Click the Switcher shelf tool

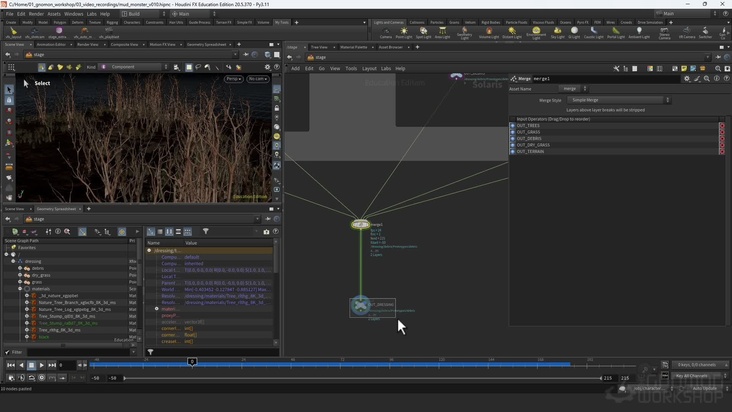tap(705, 33)
